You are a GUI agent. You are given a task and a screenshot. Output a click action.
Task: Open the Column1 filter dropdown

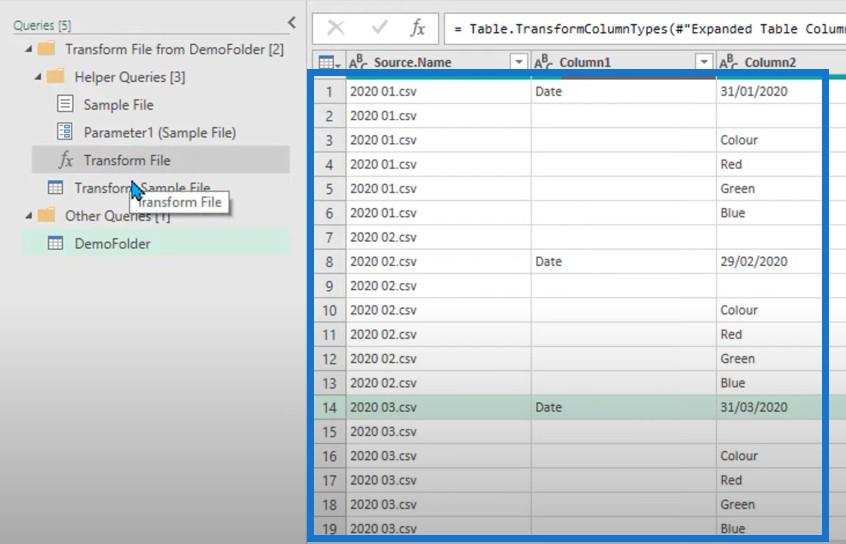(704, 62)
